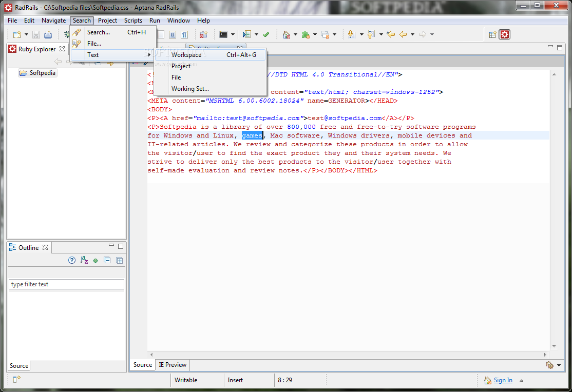Open the Scripts menu
Viewport: 572px width, 392px height.
coord(133,21)
